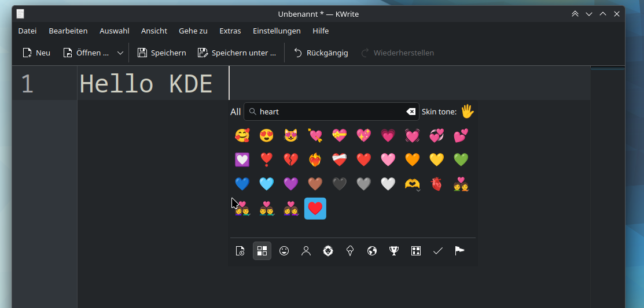The width and height of the screenshot is (644, 308).
Task: Select the purple heart decoration square emoji
Action: pos(242,159)
